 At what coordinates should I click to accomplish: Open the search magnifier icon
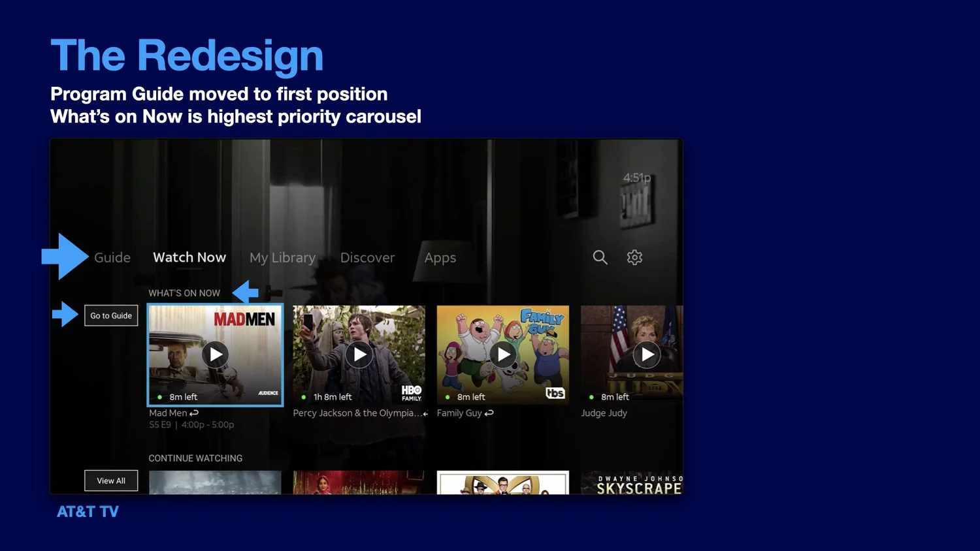coord(600,257)
